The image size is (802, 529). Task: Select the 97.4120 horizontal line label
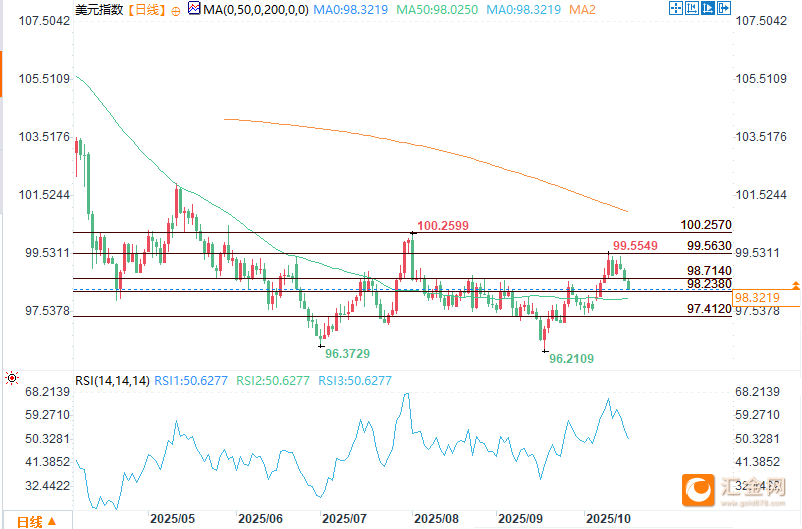click(709, 308)
